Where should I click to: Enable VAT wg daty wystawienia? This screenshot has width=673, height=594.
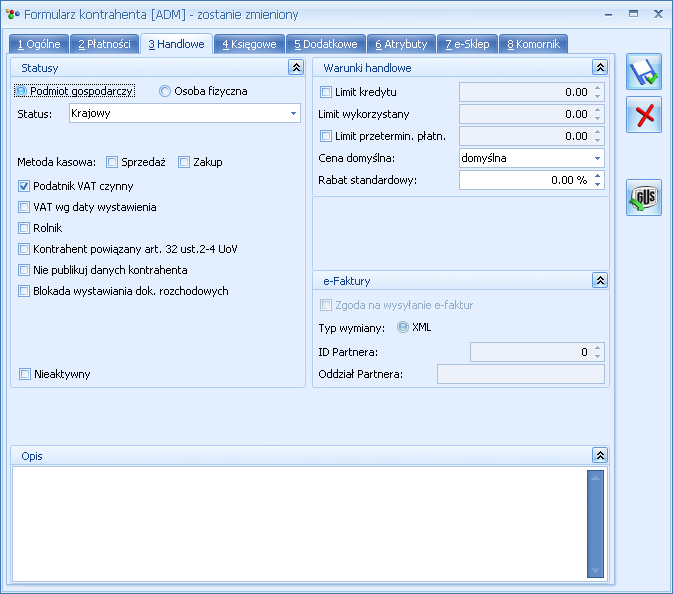[24, 207]
